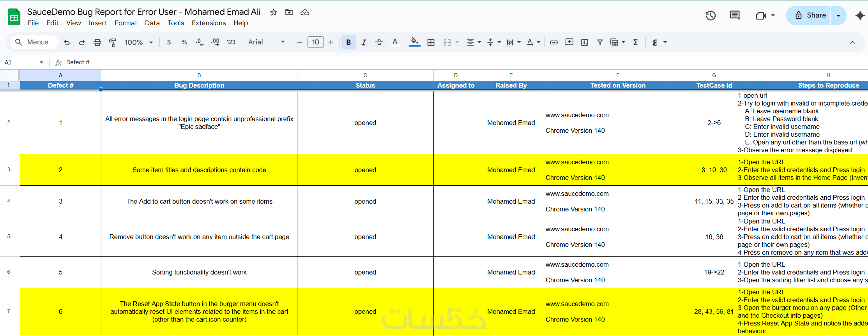Open Gemini sparkle assistant
The image size is (868, 336).
click(x=860, y=16)
